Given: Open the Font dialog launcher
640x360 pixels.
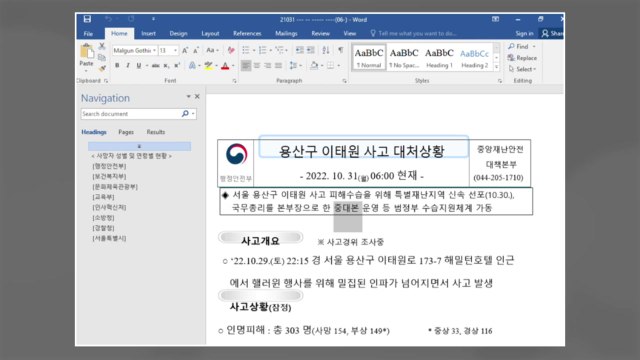Looking at the screenshot, I should (234, 81).
